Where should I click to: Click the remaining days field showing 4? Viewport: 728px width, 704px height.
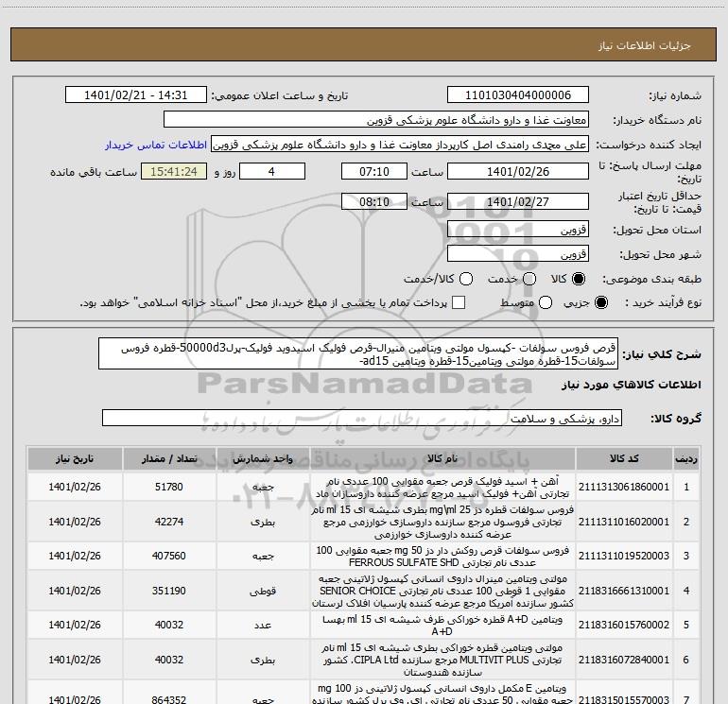272,172
